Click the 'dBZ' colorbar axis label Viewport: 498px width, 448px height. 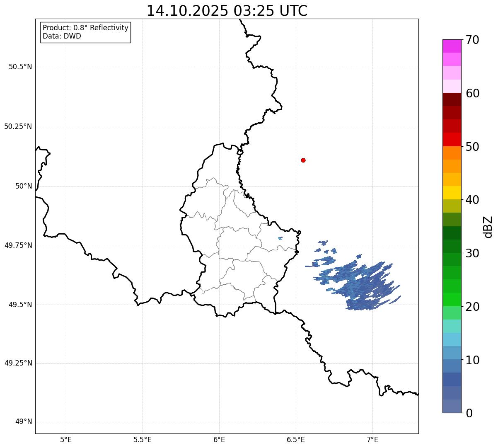tap(488, 227)
